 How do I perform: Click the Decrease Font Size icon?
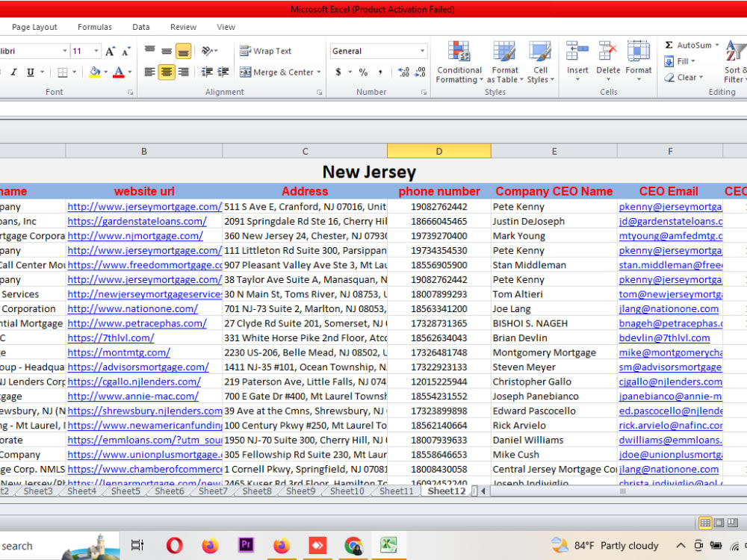126,52
